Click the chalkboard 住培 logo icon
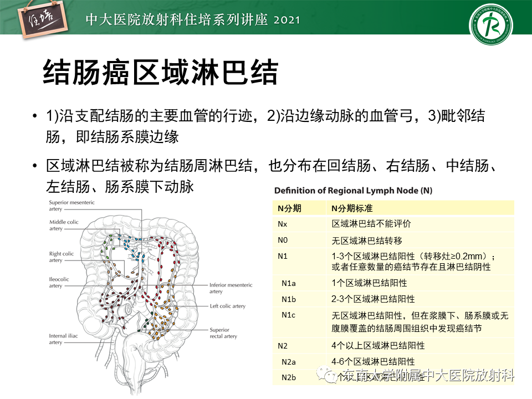Viewport: 532px width, 399px height. (x=42, y=19)
